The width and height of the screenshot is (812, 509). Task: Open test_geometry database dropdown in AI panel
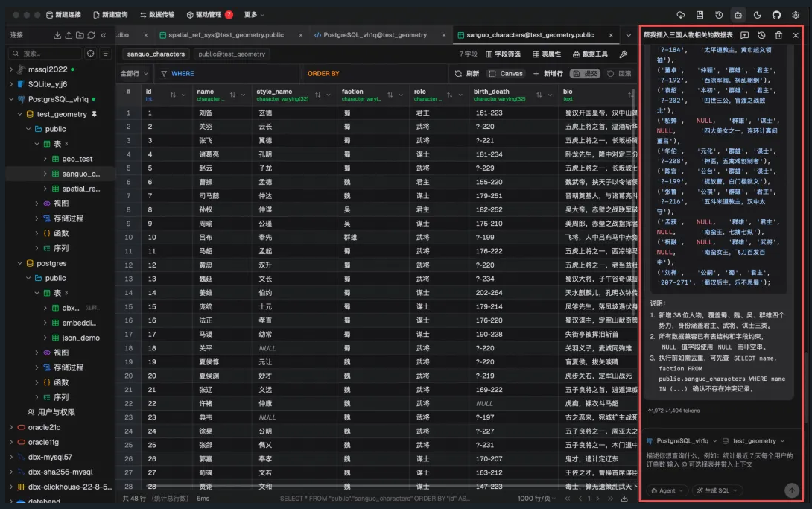pyautogui.click(x=753, y=441)
